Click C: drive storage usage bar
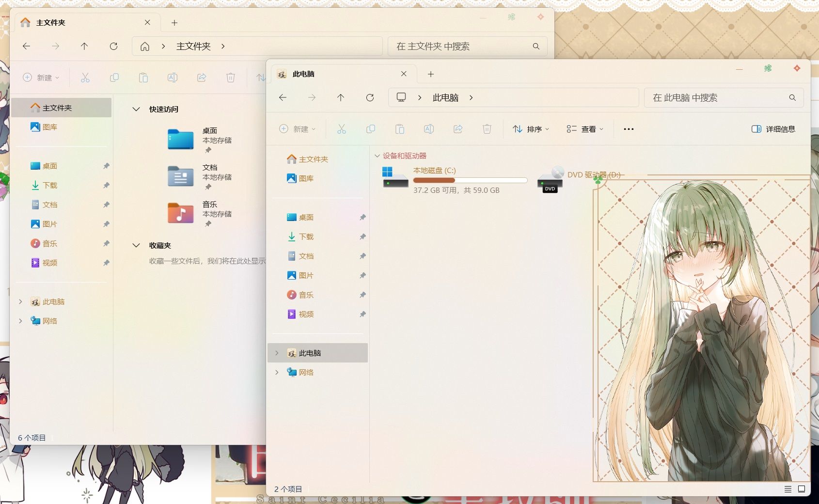The width and height of the screenshot is (819, 504). [x=470, y=180]
